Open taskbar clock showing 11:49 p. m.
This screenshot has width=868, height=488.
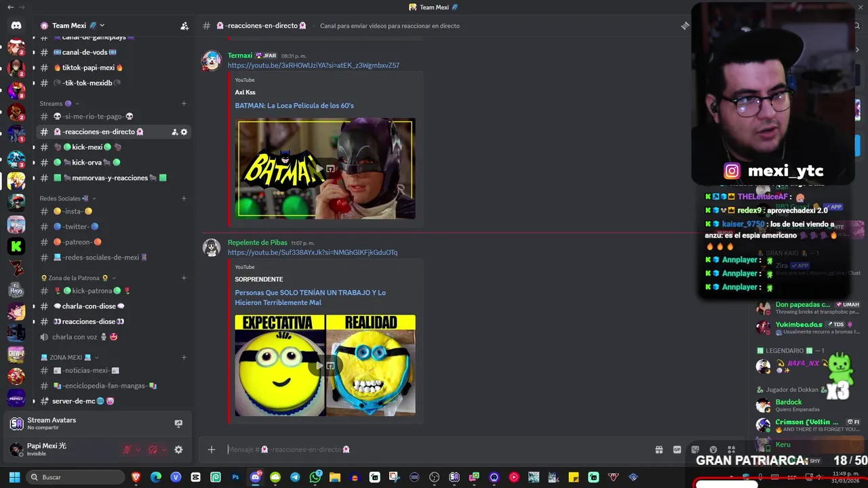(845, 477)
